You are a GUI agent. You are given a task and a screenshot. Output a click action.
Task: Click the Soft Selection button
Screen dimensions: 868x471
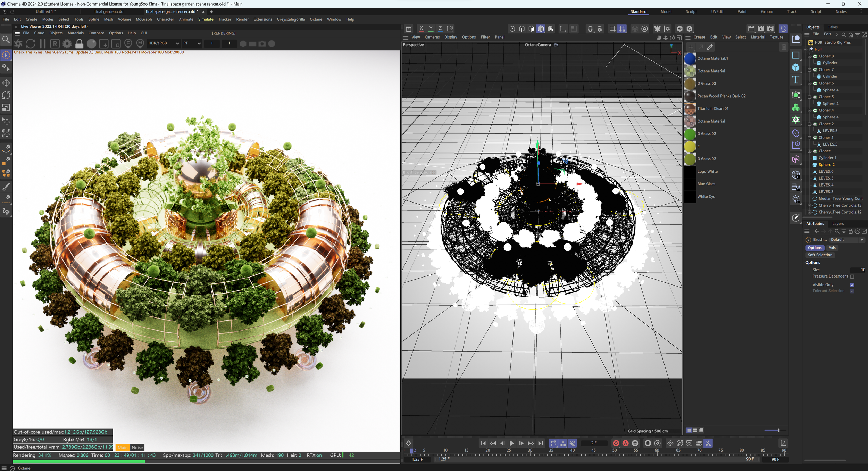(820, 255)
